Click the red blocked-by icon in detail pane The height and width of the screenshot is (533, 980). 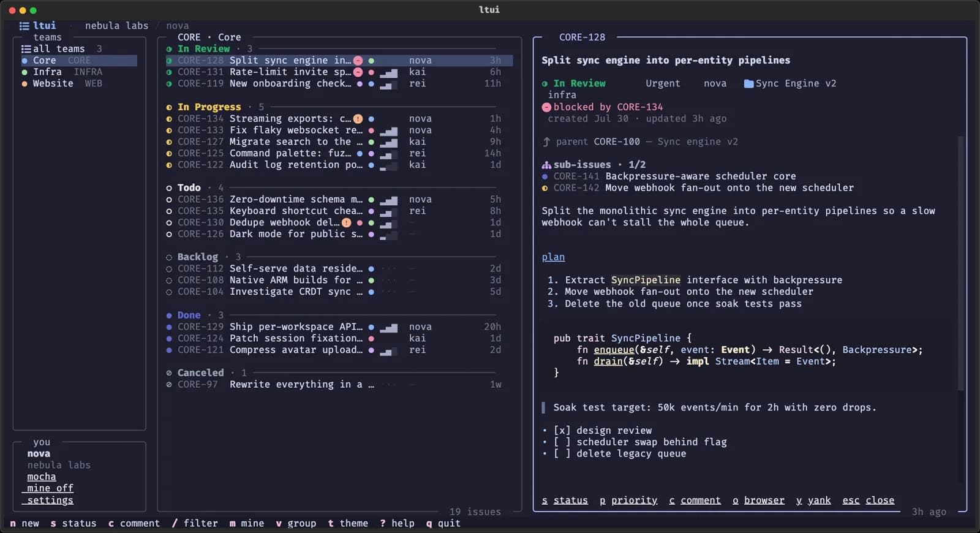tap(546, 107)
